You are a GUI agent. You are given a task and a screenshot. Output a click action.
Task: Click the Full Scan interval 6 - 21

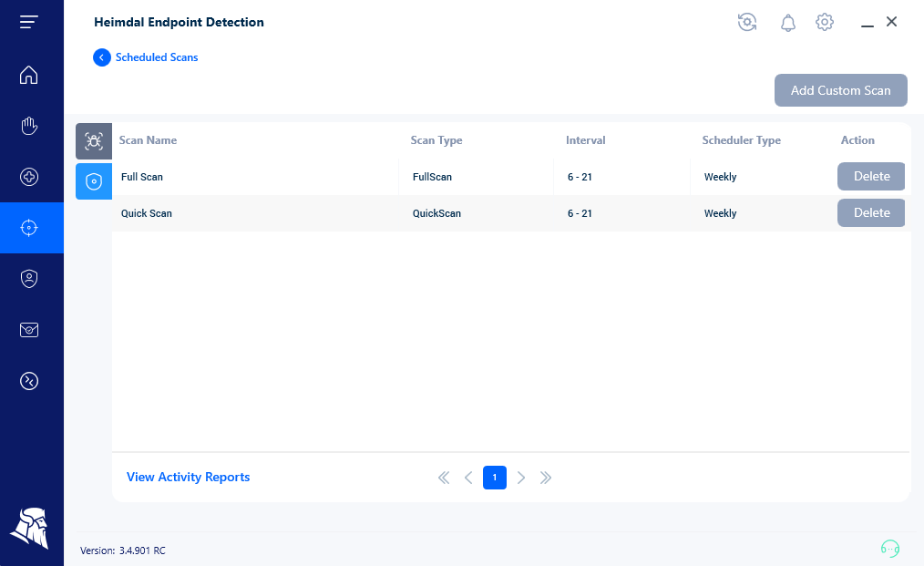click(580, 177)
